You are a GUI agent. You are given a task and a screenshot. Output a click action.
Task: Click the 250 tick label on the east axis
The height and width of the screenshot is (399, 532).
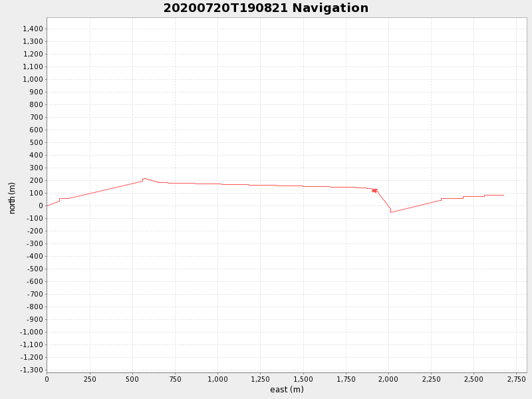[89, 379]
